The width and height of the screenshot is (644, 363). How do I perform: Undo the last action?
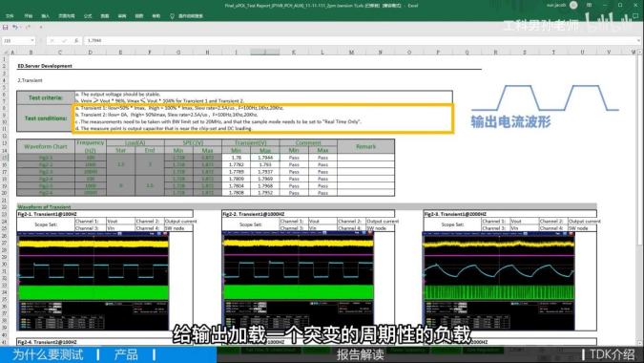[x=14, y=27]
